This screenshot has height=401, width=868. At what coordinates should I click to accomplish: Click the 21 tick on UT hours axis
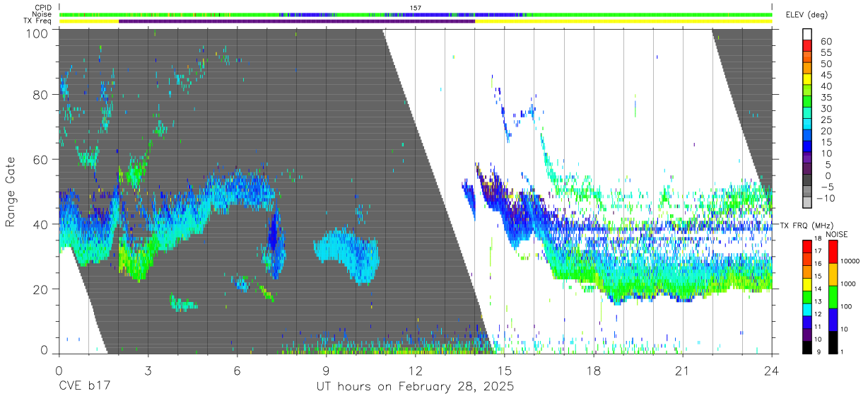[x=683, y=371]
